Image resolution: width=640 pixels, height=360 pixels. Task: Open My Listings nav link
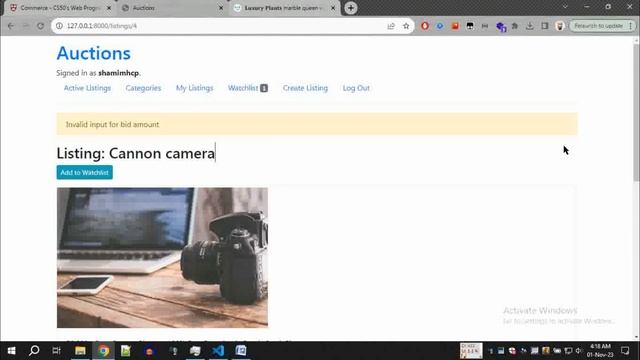(194, 88)
